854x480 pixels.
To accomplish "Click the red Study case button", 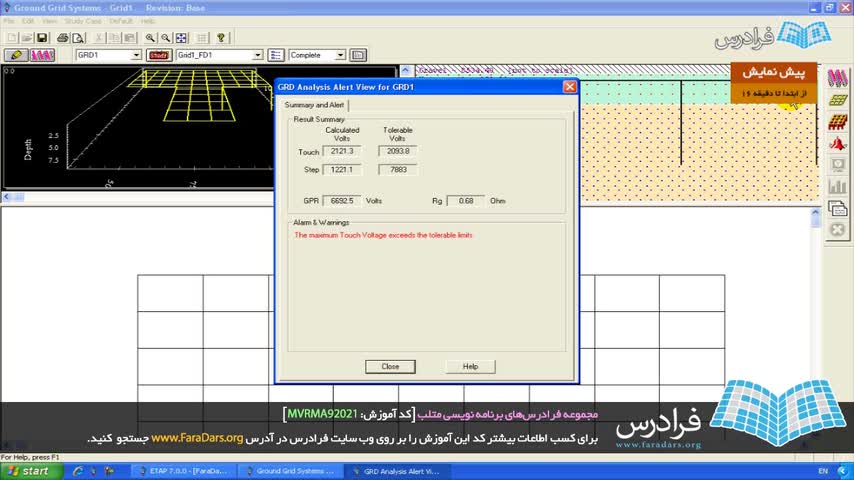I will [159, 55].
